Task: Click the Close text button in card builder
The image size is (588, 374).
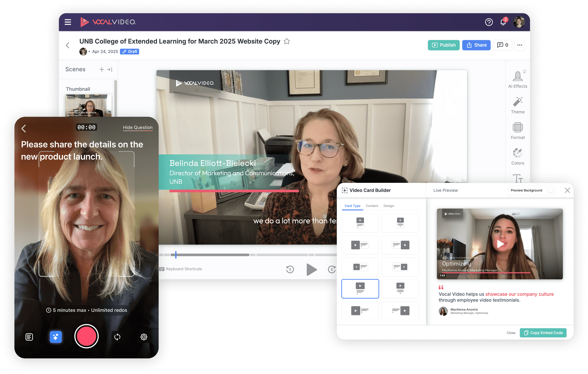Action: 511,333
